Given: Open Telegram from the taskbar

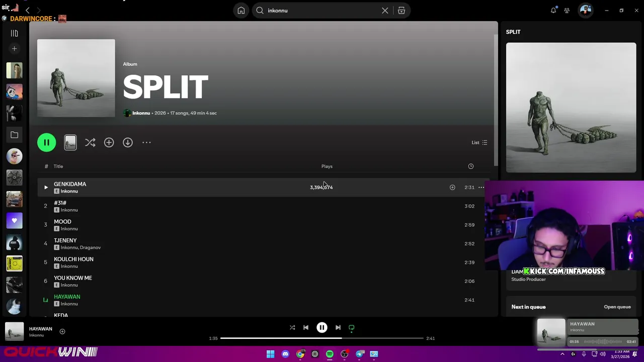Looking at the screenshot, I should coord(360,354).
